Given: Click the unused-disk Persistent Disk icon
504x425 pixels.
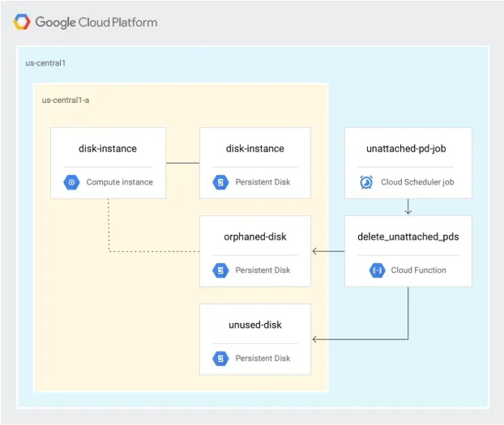Looking at the screenshot, I should (x=220, y=358).
